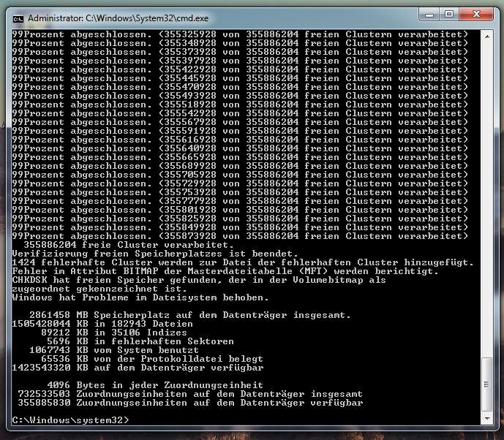
Task: Click line '65536 KB von der Protokolldatei belegt'
Action: click(x=152, y=359)
